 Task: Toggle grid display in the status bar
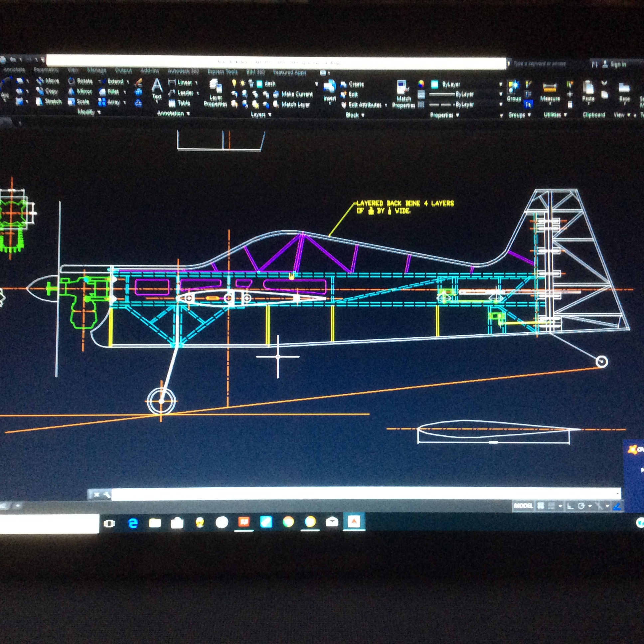point(541,506)
